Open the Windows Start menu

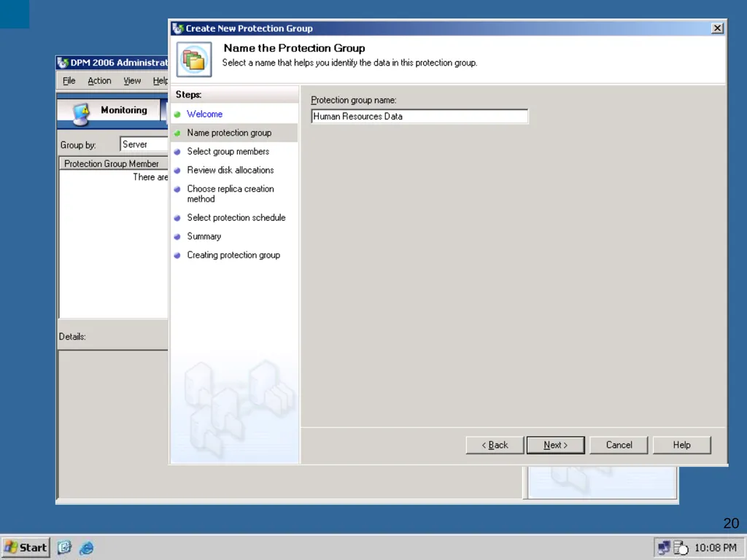pyautogui.click(x=26, y=548)
